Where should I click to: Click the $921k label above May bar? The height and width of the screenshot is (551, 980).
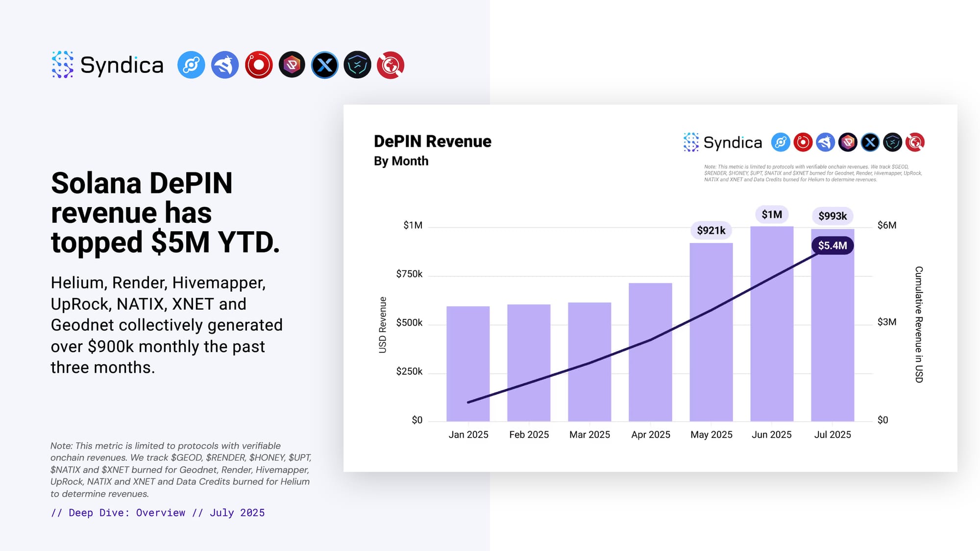click(x=711, y=230)
